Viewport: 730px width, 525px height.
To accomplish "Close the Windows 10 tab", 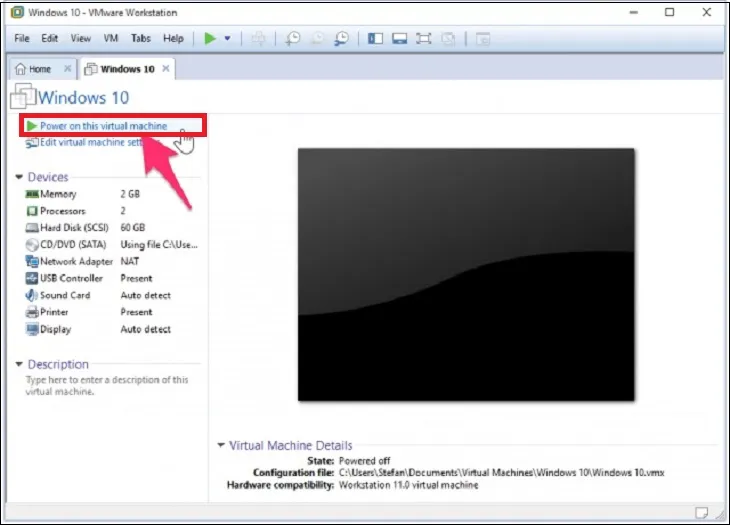I will coord(166,68).
